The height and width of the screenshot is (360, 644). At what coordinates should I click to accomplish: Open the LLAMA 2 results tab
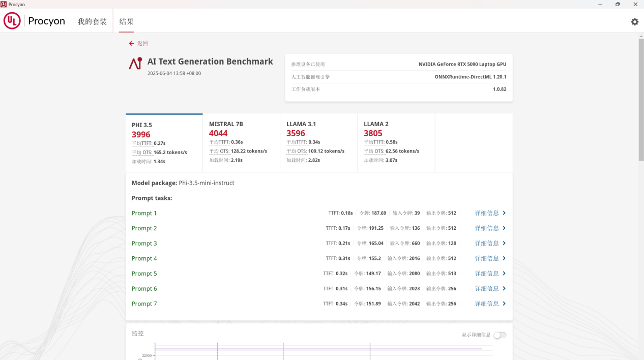click(396, 142)
